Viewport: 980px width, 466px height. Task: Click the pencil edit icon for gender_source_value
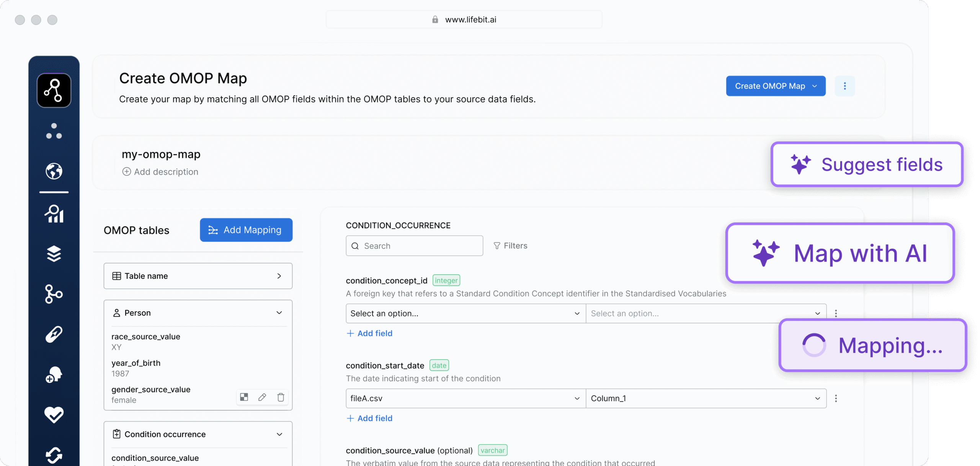(262, 397)
